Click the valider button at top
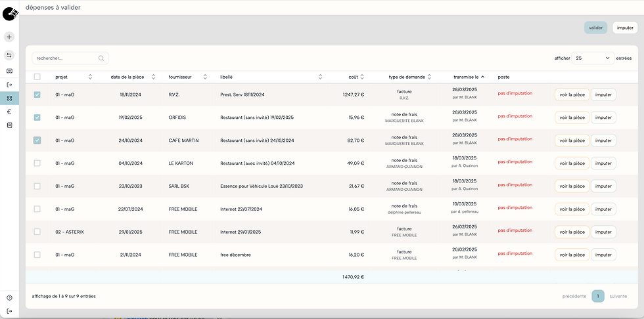 [x=595, y=28]
